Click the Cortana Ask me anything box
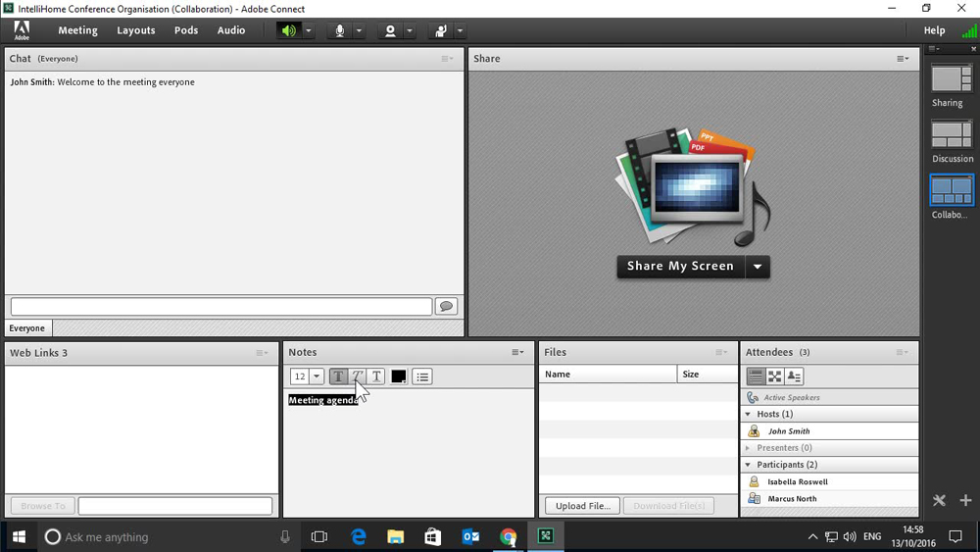 [x=167, y=537]
